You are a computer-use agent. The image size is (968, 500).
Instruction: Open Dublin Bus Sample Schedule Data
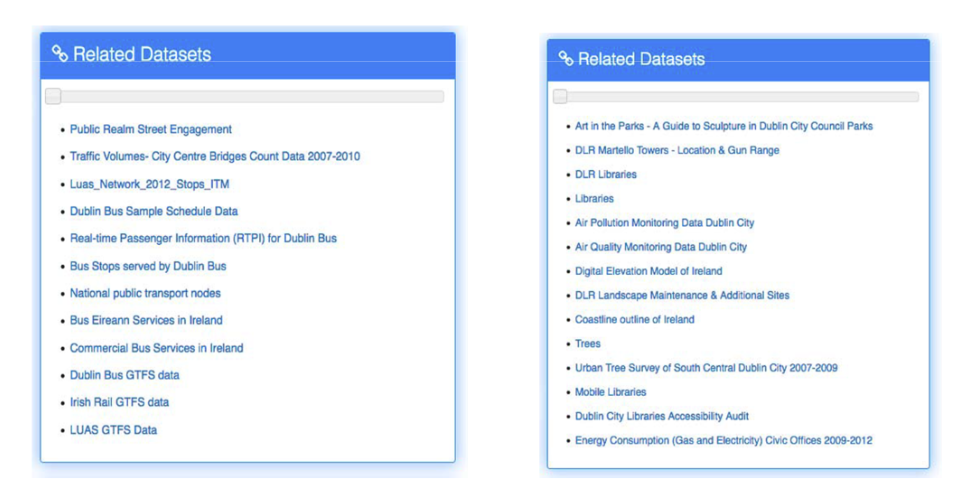point(153,212)
